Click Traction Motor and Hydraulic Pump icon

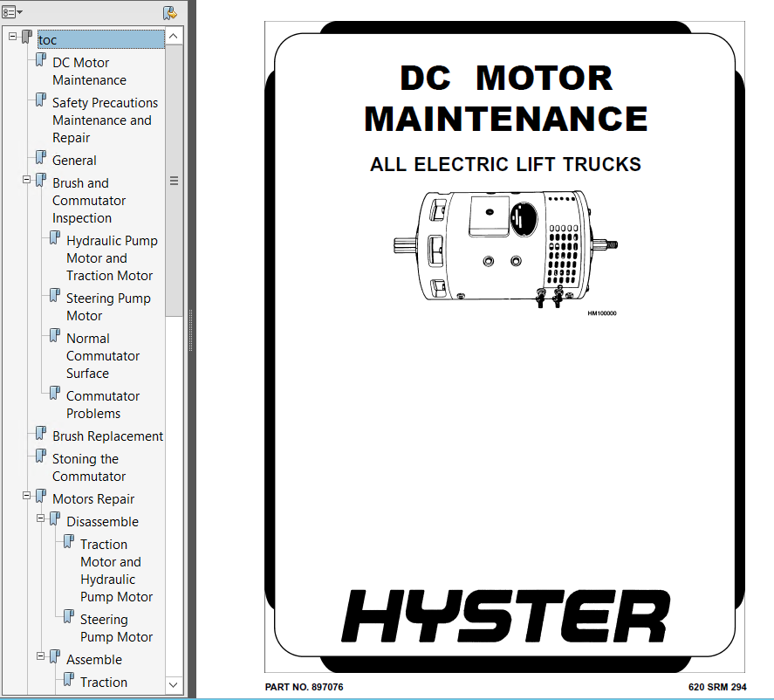click(69, 542)
